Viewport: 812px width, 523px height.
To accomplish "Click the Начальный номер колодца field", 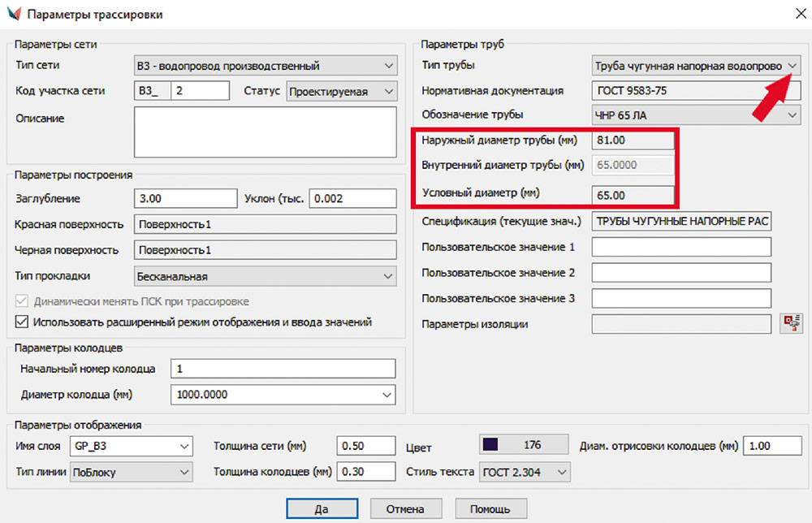I will [x=283, y=370].
